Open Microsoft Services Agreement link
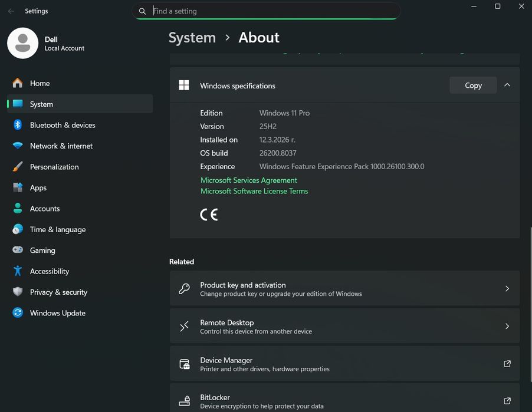Screen dimensions: 532x412 249,180
